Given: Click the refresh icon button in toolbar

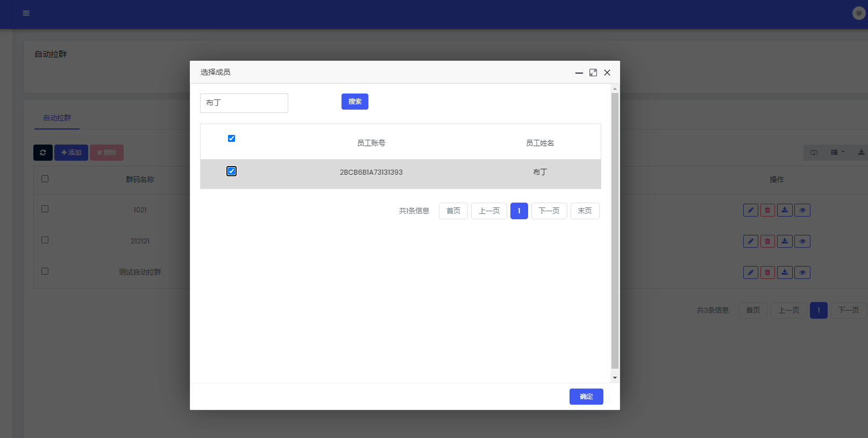Looking at the screenshot, I should 43,153.
